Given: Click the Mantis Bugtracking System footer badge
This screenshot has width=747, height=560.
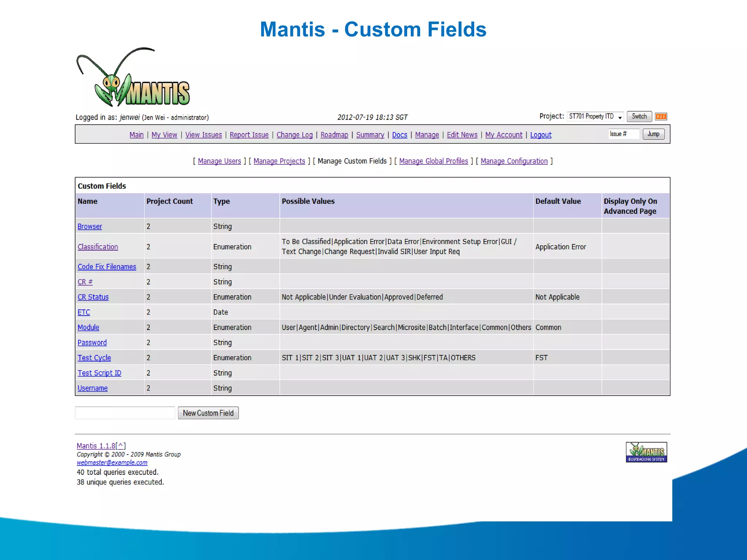Looking at the screenshot, I should click(646, 452).
